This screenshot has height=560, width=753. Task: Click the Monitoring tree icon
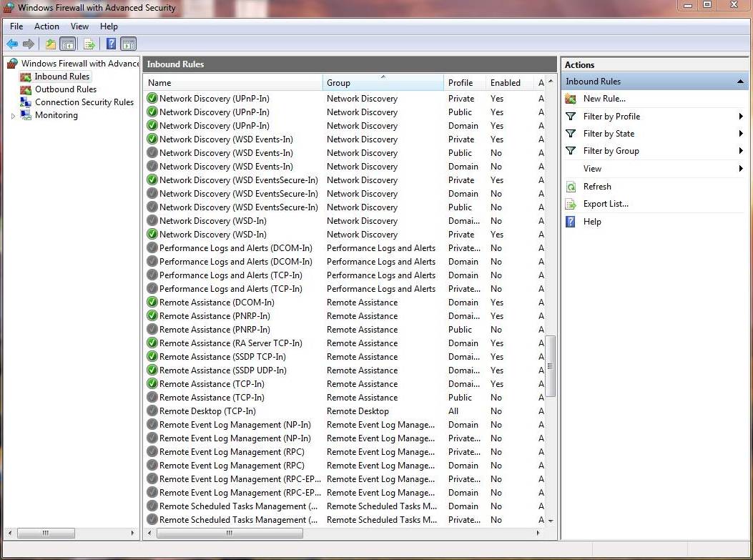tap(26, 115)
